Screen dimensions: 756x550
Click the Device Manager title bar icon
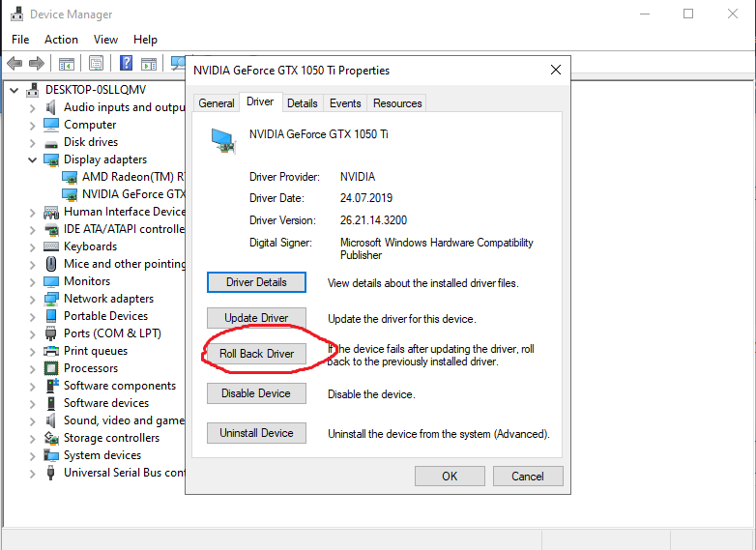click(16, 14)
